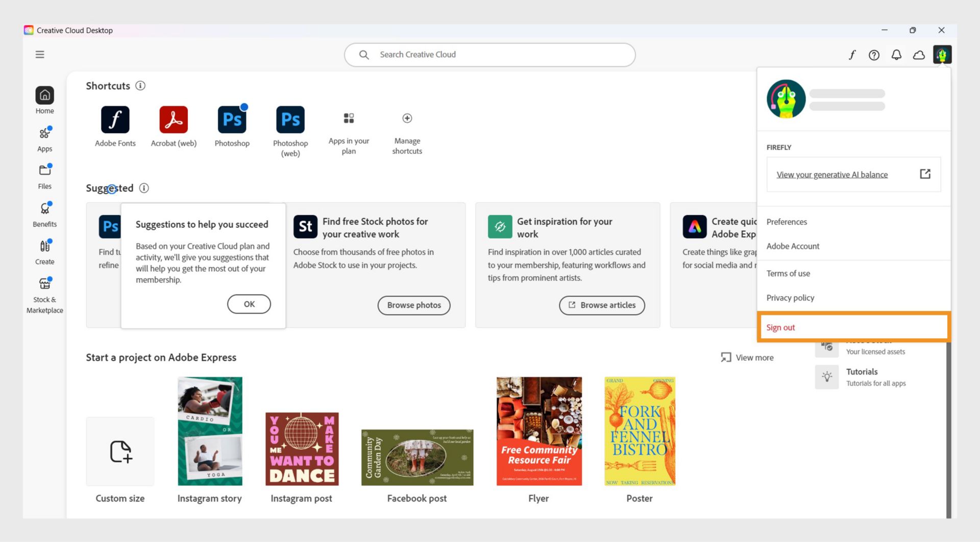Dismiss suggestions tooltip with OK
Image resolution: width=980 pixels, height=542 pixels.
pos(249,303)
